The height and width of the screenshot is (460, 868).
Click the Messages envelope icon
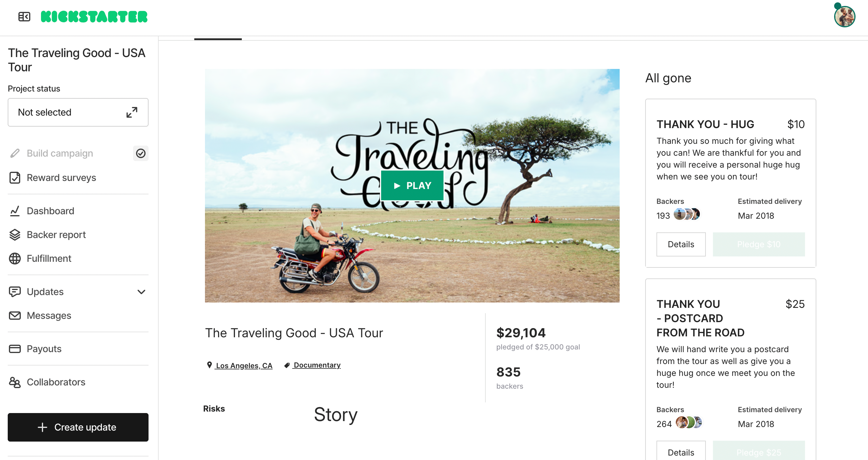click(x=15, y=315)
